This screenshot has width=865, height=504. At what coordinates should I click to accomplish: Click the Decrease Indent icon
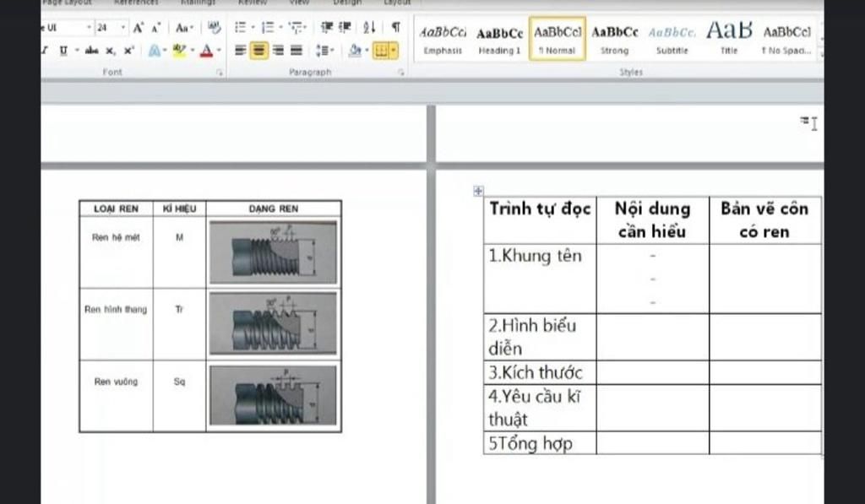click(x=327, y=28)
